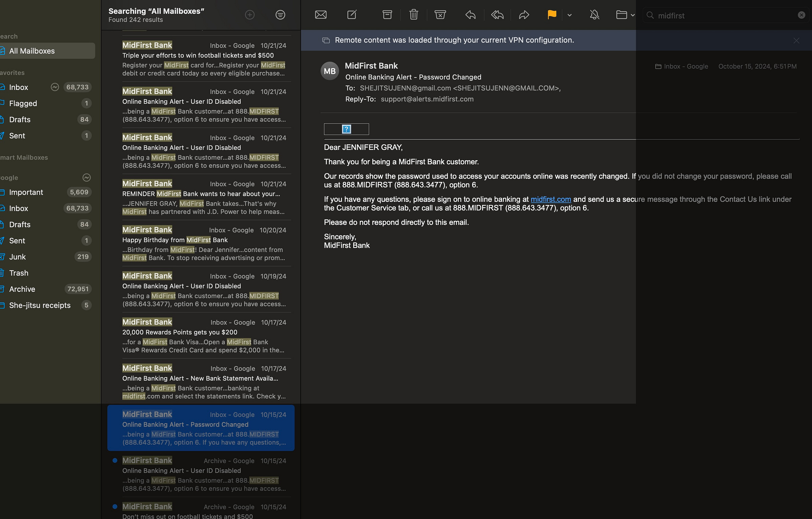This screenshot has height=519, width=812.
Task: Click the Reply All icon
Action: point(497,15)
